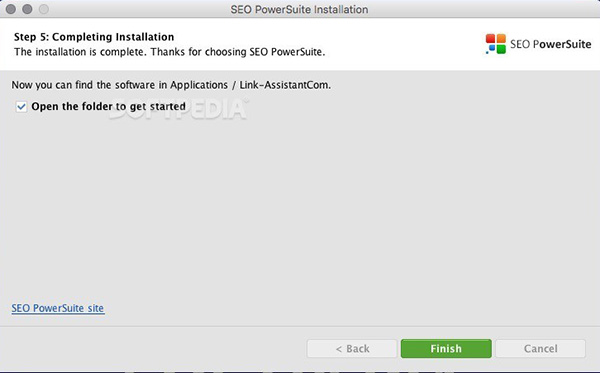This screenshot has height=373, width=600.
Task: Minimize the installer using the middle title-bar button
Action: tap(27, 9)
